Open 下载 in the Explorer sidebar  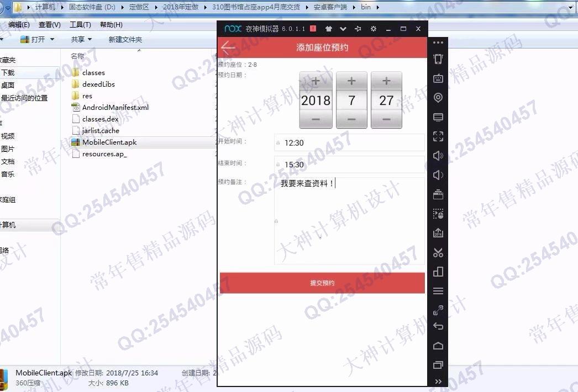click(x=8, y=72)
